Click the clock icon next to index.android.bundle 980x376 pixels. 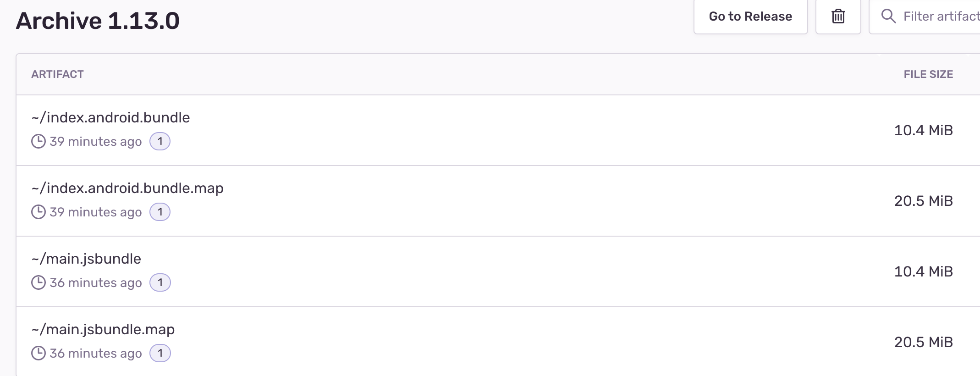click(x=39, y=141)
